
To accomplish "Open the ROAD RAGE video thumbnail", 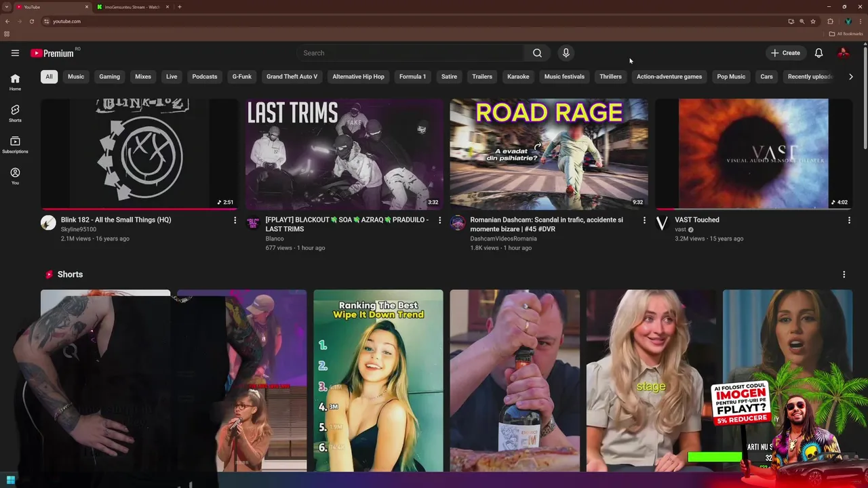I will click(x=549, y=154).
